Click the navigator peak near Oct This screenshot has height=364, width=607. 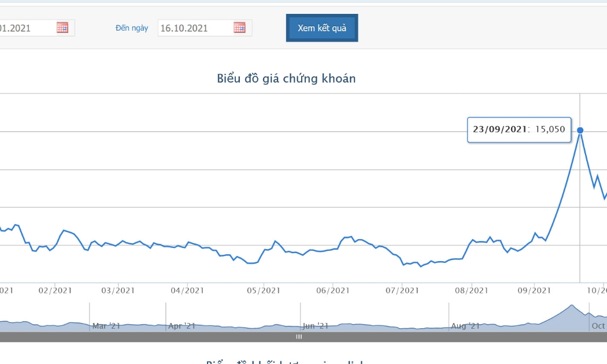pos(571,306)
